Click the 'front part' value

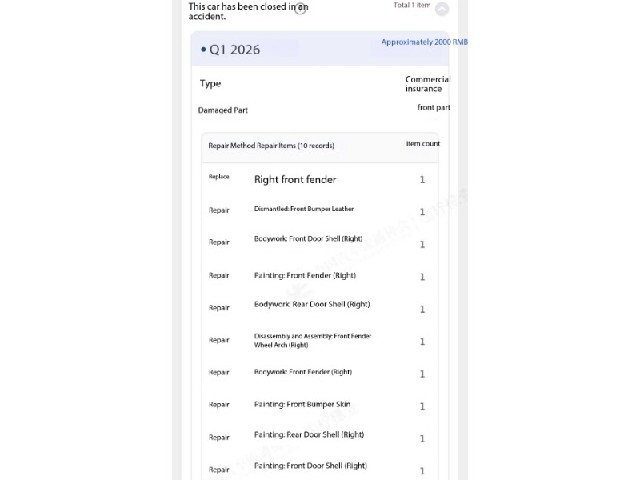click(x=433, y=107)
